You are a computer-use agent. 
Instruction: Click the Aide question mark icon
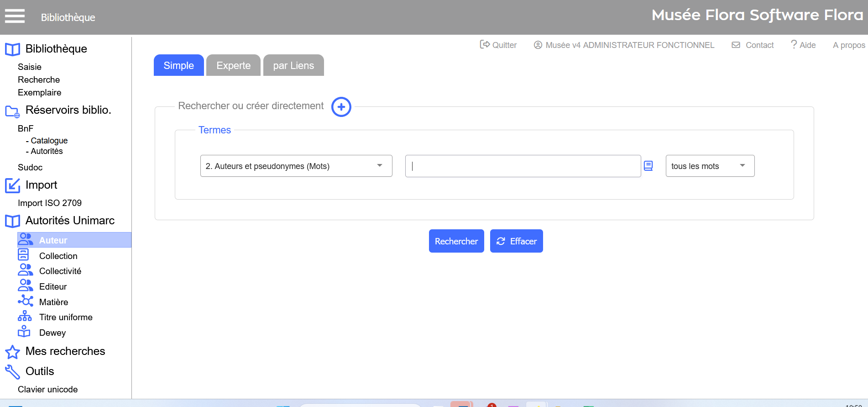pyautogui.click(x=794, y=44)
